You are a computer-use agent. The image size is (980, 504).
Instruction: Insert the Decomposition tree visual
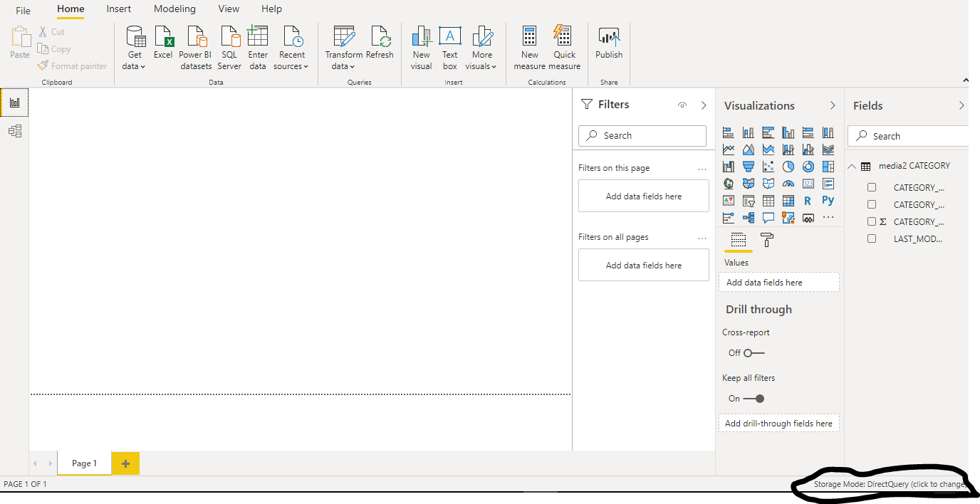tap(748, 218)
